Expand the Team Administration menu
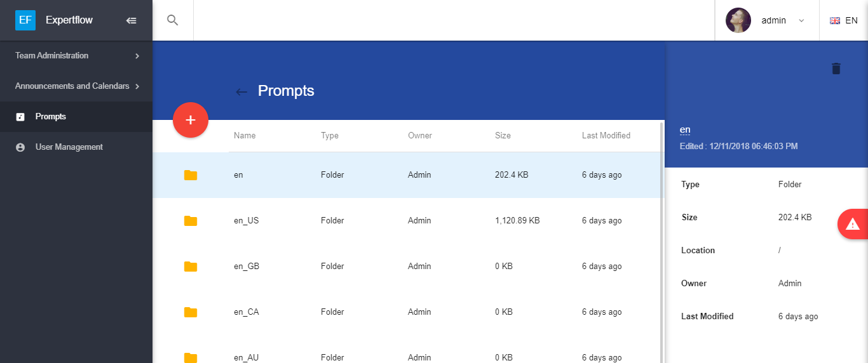 (76, 56)
